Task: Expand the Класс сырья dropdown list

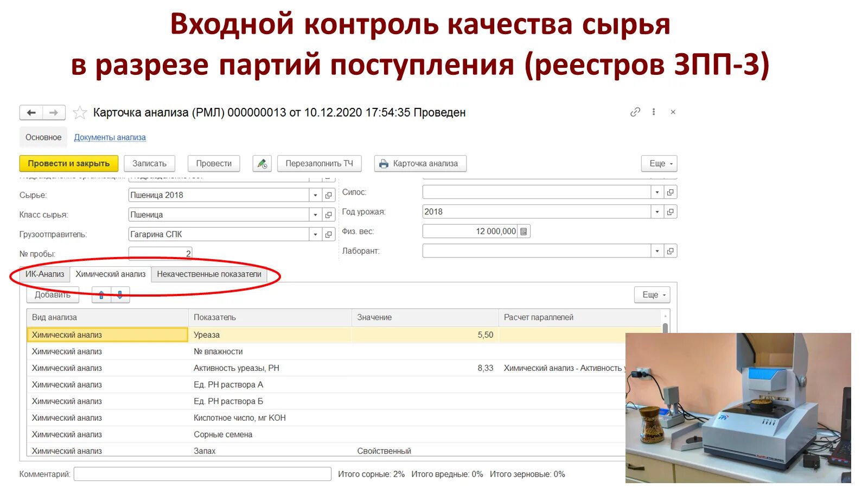Action: pyautogui.click(x=316, y=215)
